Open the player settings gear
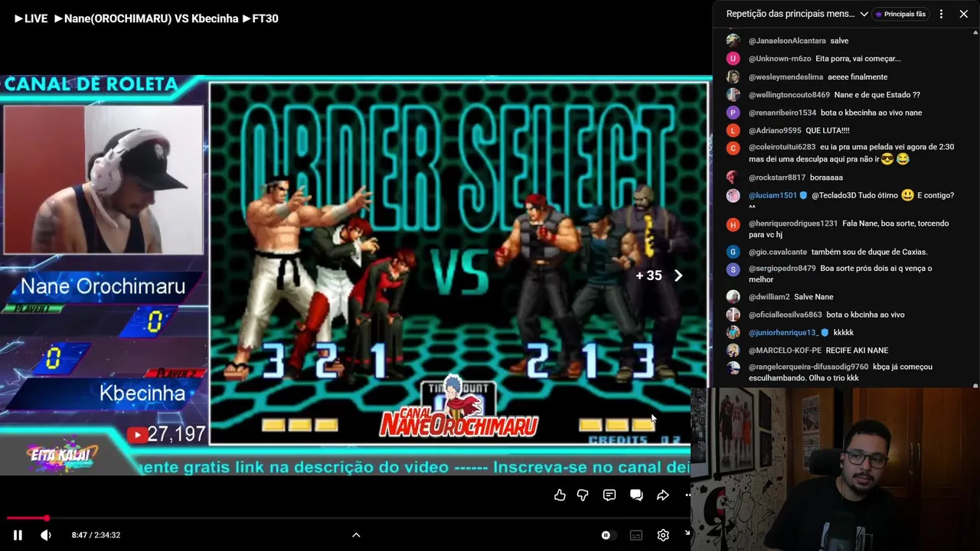Viewport: 980px width, 551px height. 663,535
